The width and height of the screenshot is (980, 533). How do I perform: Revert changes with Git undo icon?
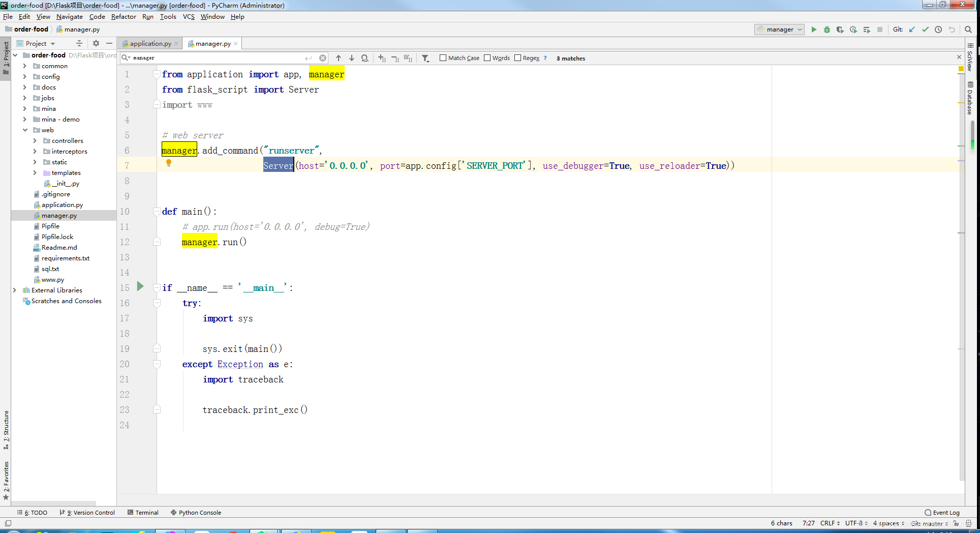(x=952, y=29)
